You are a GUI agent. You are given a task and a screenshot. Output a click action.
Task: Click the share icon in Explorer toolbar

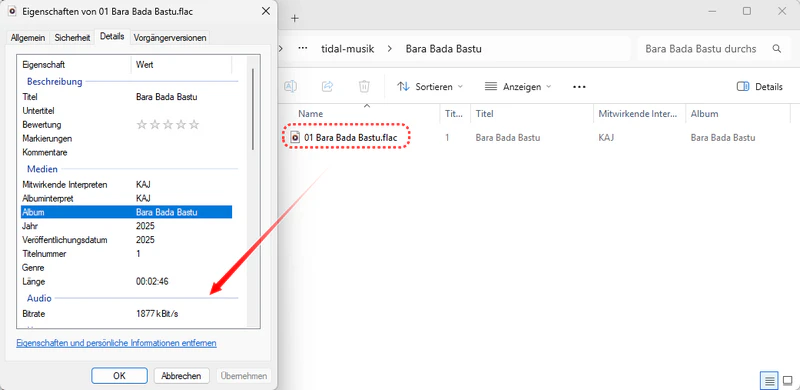(327, 86)
